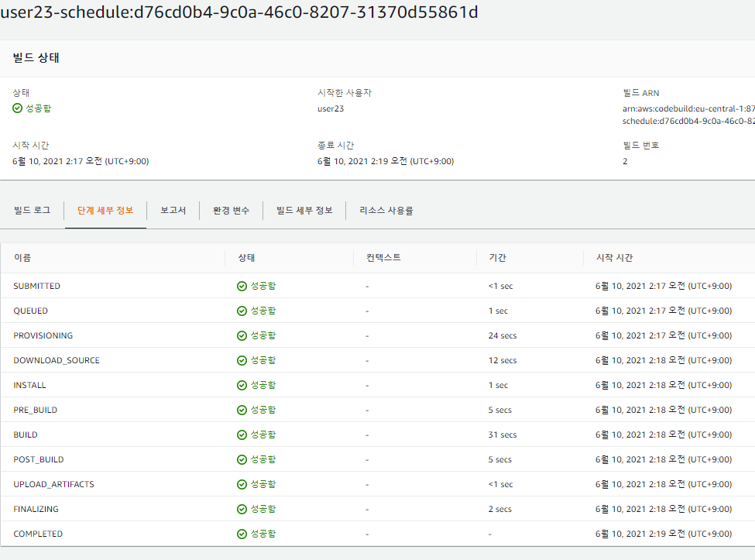The image size is (755, 560).
Task: Open the 보고서 tab
Action: (173, 211)
